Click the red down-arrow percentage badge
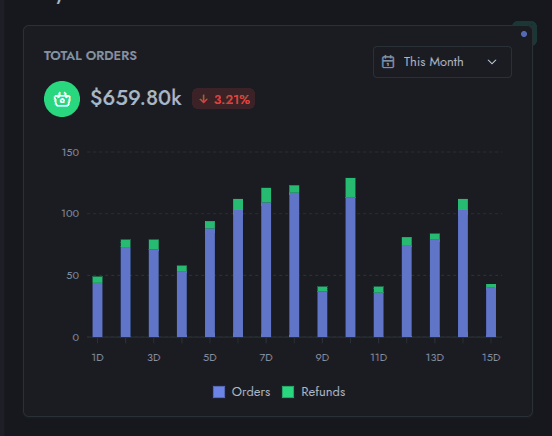Viewport: 552px width, 436px height. coord(224,99)
